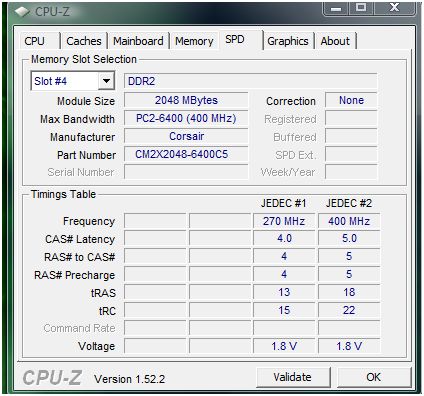
Task: Click the Corsair manufacturer value
Action: click(186, 136)
